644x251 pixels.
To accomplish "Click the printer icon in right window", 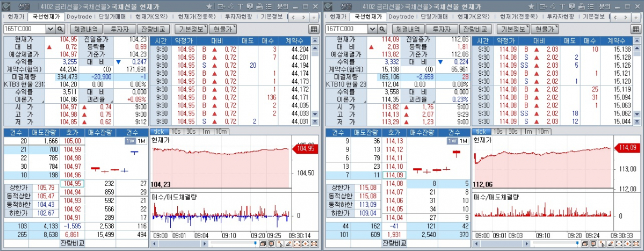I will (x=581, y=6).
